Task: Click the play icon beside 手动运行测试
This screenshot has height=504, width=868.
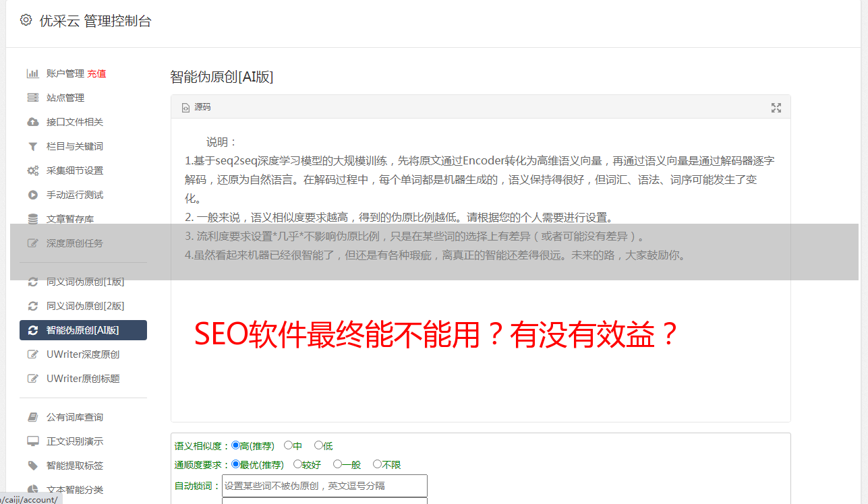Action: click(32, 195)
